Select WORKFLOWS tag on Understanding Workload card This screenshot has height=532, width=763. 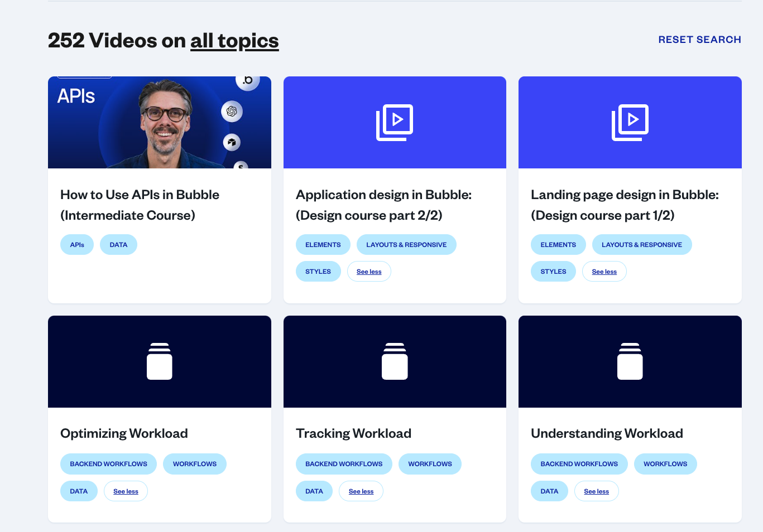(x=665, y=464)
